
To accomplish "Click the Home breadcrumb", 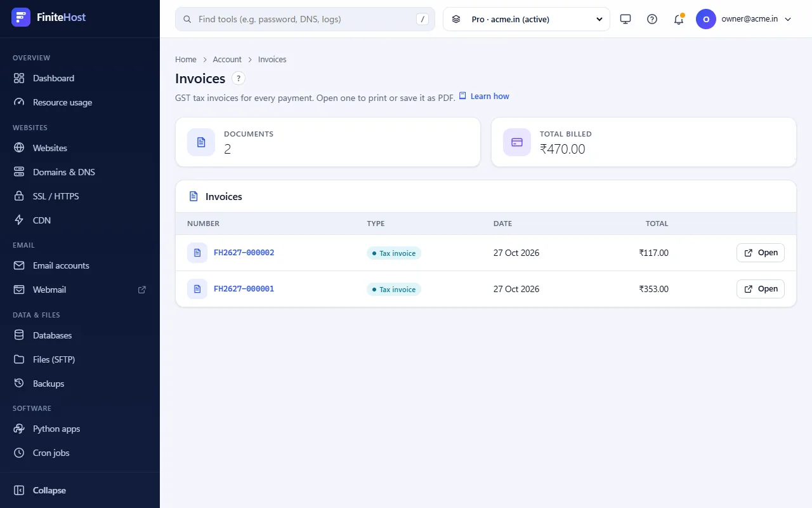I will 186,59.
